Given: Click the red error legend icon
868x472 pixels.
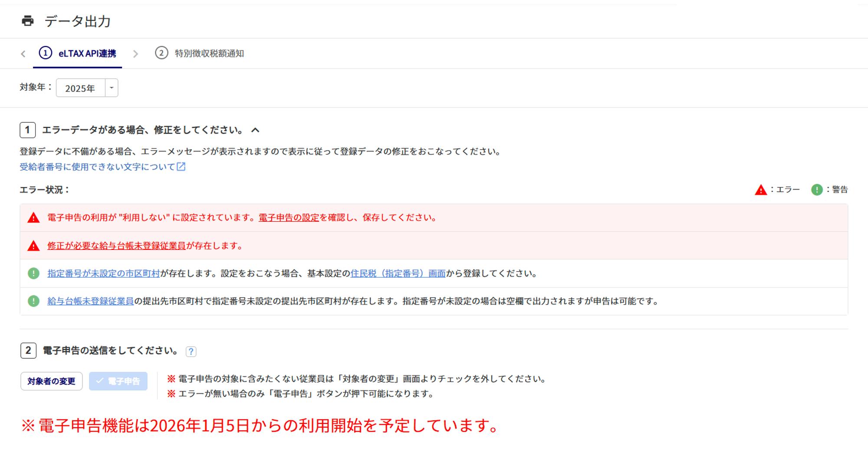Looking at the screenshot, I should pyautogui.click(x=761, y=190).
